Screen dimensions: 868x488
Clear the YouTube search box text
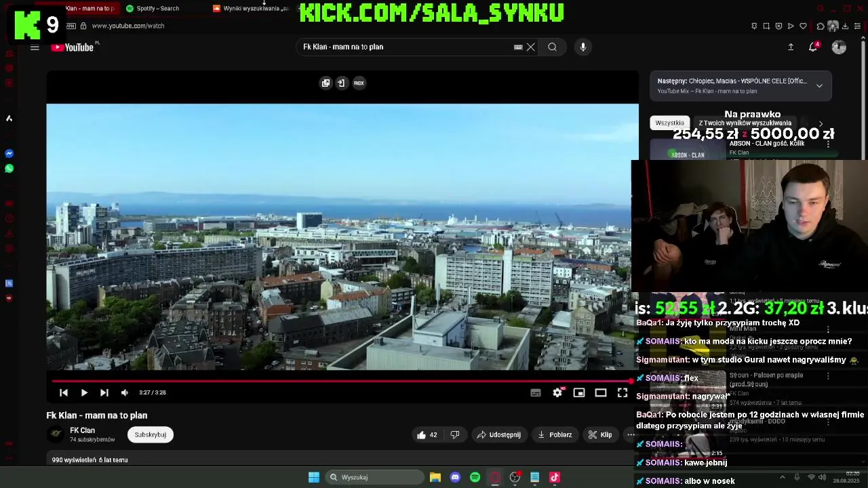coord(531,47)
